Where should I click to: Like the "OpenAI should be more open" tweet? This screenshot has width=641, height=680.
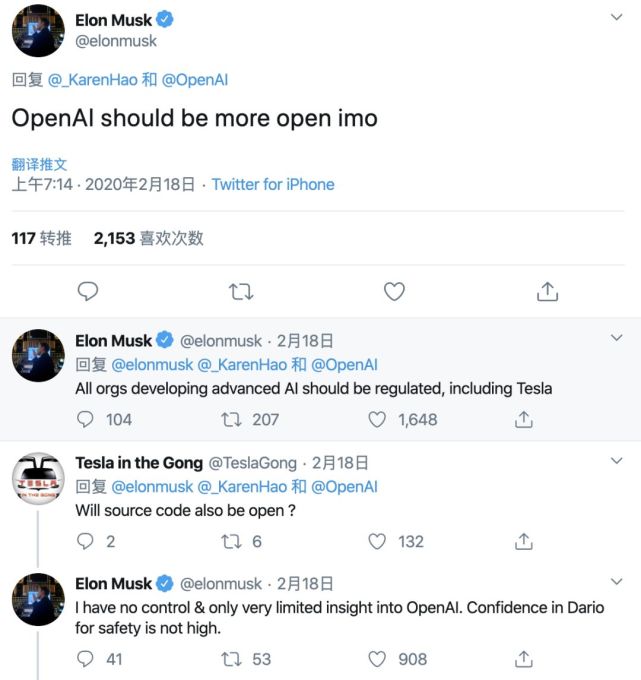pos(395,291)
